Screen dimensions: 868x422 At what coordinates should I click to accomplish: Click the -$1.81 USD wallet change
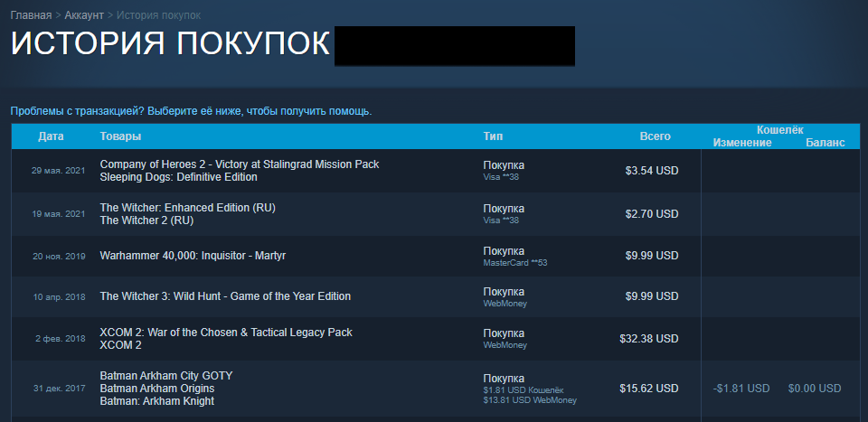coord(741,389)
